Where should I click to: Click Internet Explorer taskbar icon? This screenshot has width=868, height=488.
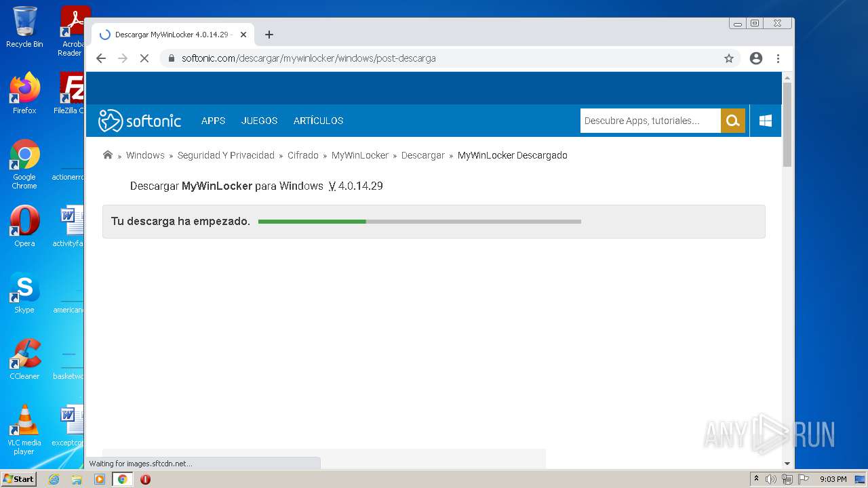click(x=54, y=479)
